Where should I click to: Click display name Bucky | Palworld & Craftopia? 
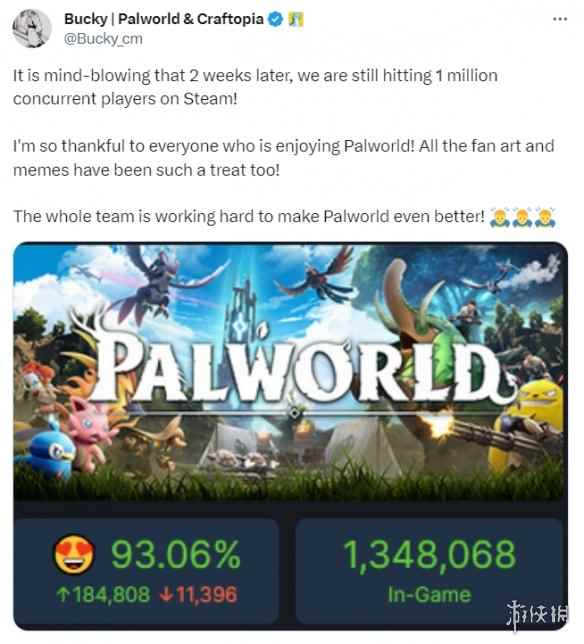tap(163, 19)
